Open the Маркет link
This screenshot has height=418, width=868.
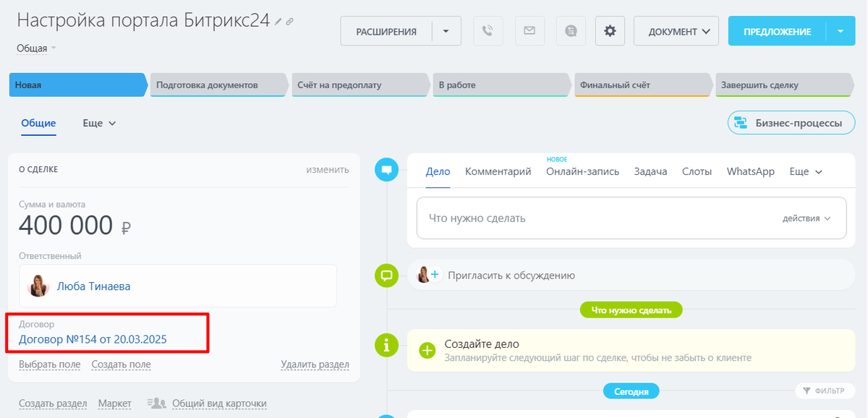(x=115, y=404)
